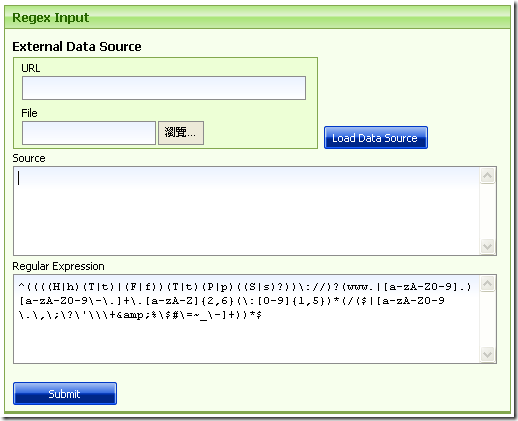Screen dimensions: 518x421
Task: Click the Source label
Action: [29, 158]
